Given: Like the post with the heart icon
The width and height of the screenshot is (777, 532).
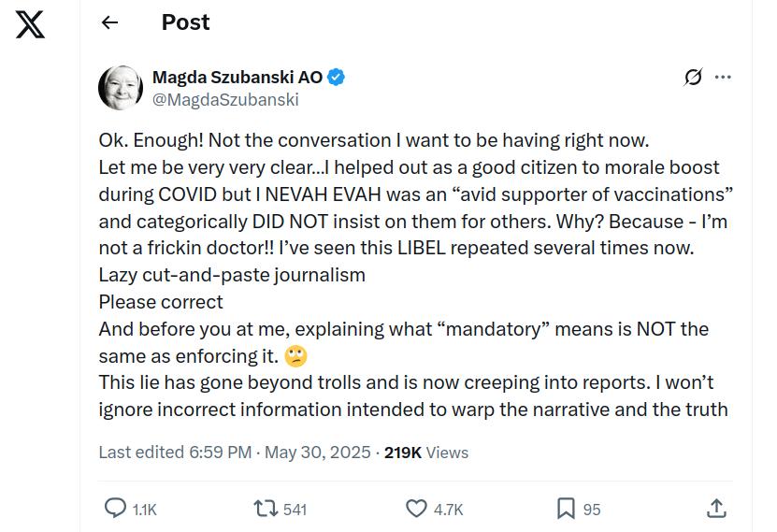Looking at the screenshot, I should tap(417, 509).
